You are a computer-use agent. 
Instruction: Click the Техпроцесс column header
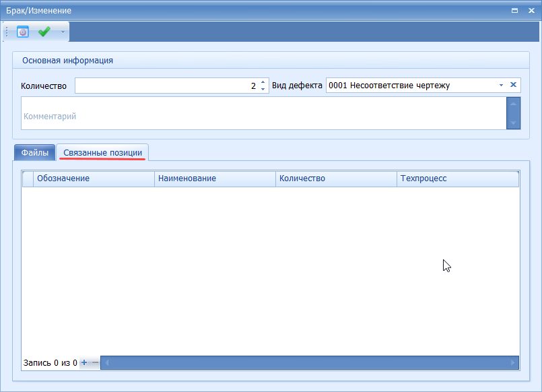[456, 178]
